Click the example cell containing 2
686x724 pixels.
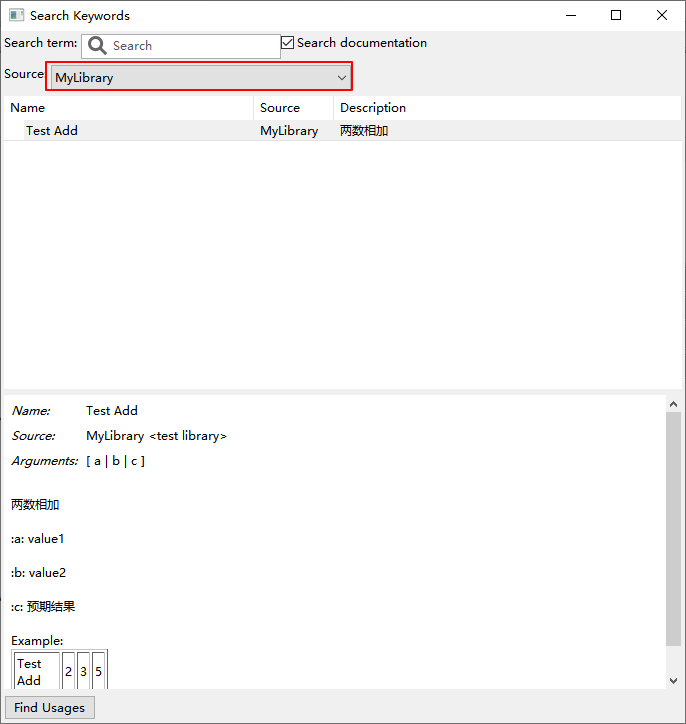coord(68,671)
